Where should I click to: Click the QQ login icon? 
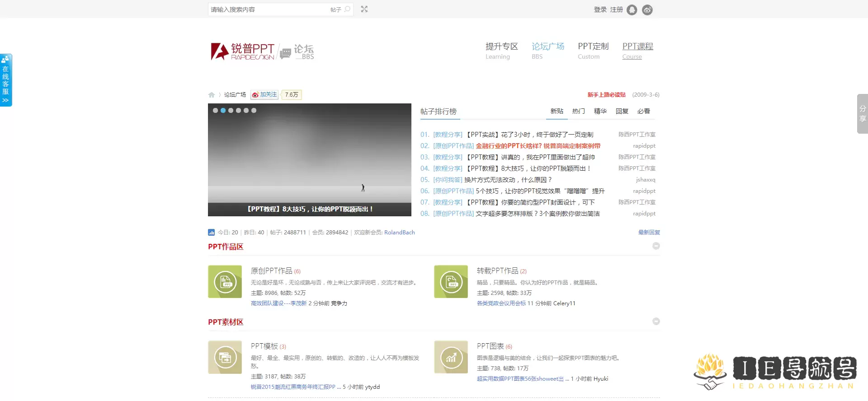coord(632,9)
